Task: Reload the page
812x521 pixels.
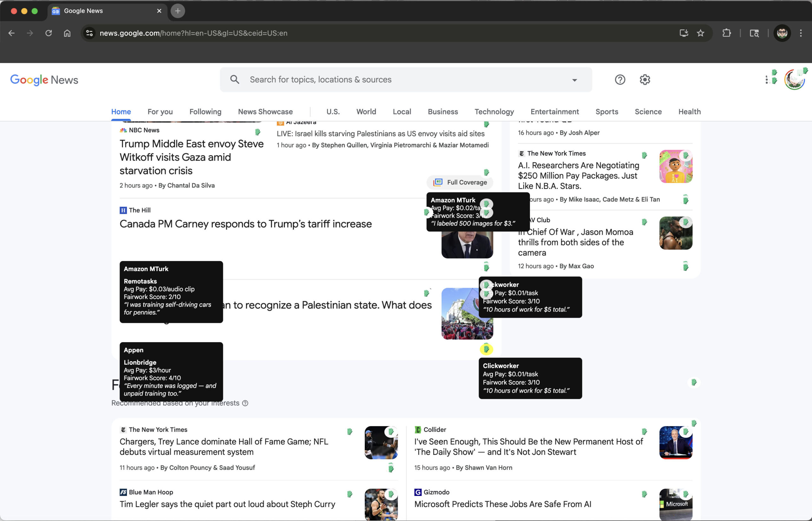Action: 49,33
